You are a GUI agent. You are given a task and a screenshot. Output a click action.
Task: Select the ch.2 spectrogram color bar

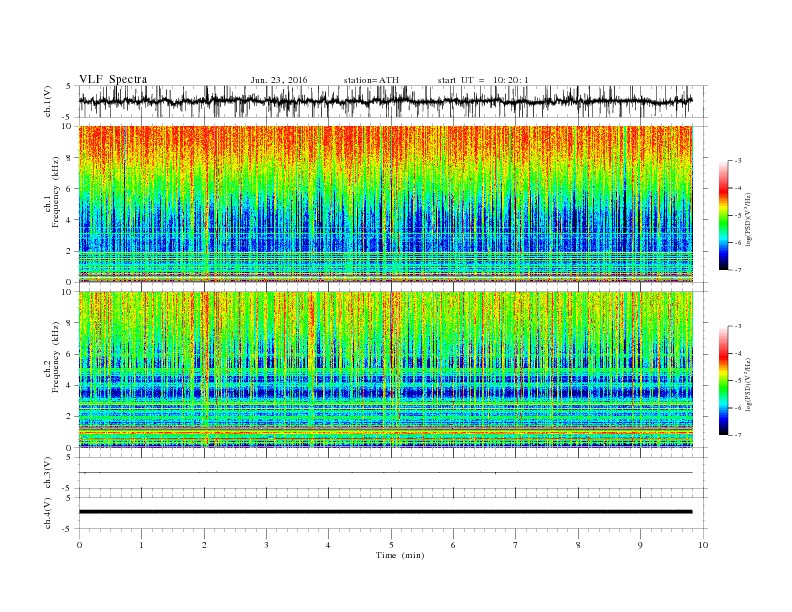pyautogui.click(x=724, y=380)
